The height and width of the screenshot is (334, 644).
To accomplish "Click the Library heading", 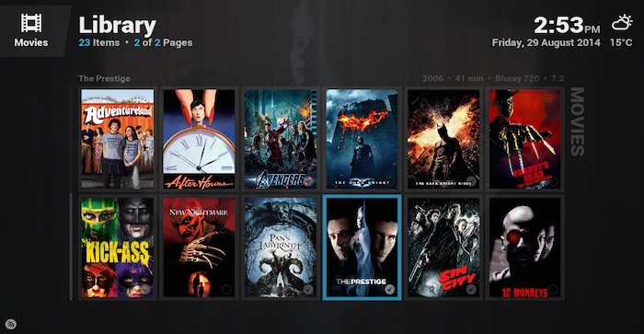I will pos(118,25).
